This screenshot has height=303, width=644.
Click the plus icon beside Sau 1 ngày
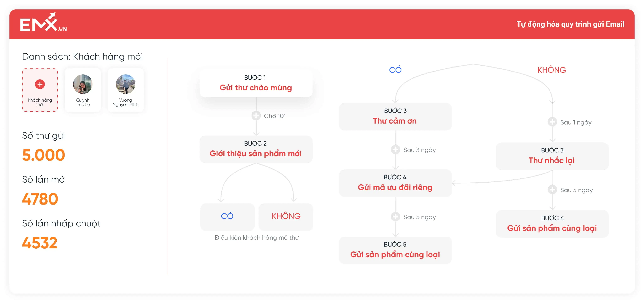click(552, 122)
